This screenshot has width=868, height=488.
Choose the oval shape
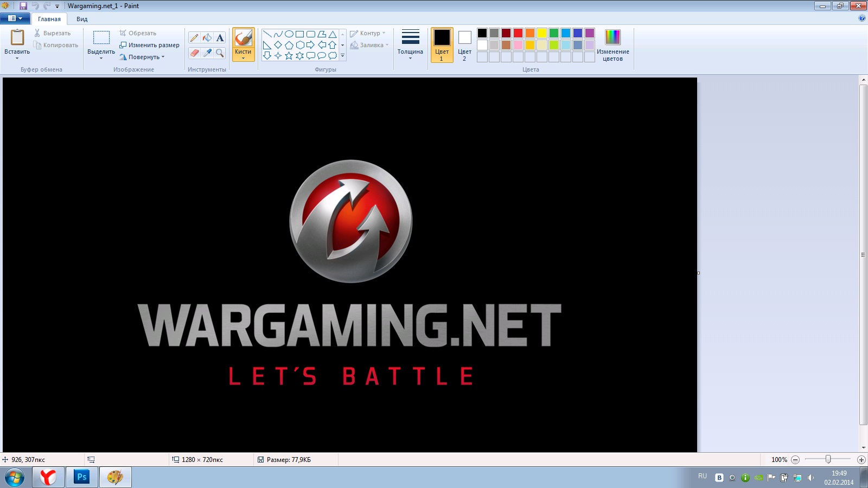click(x=289, y=34)
